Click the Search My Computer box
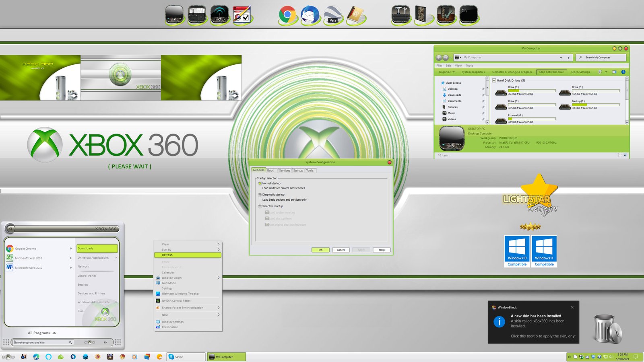This screenshot has height=362, width=644. (601, 58)
